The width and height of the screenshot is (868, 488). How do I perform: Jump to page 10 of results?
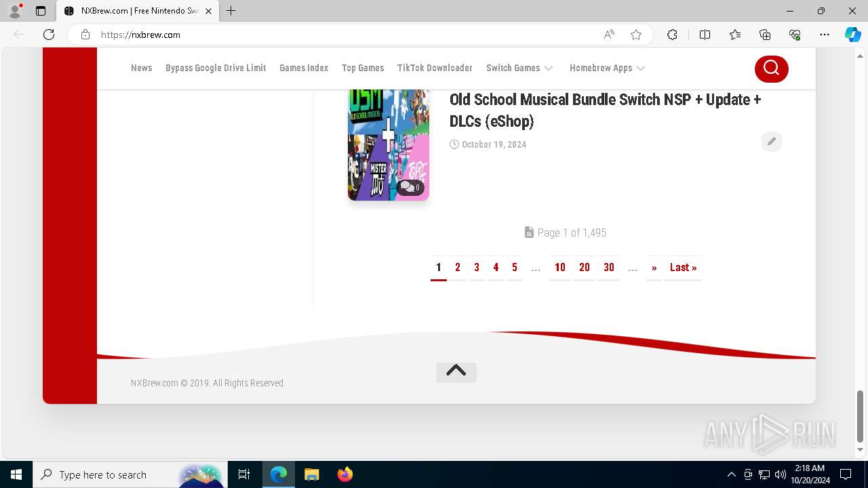point(560,268)
